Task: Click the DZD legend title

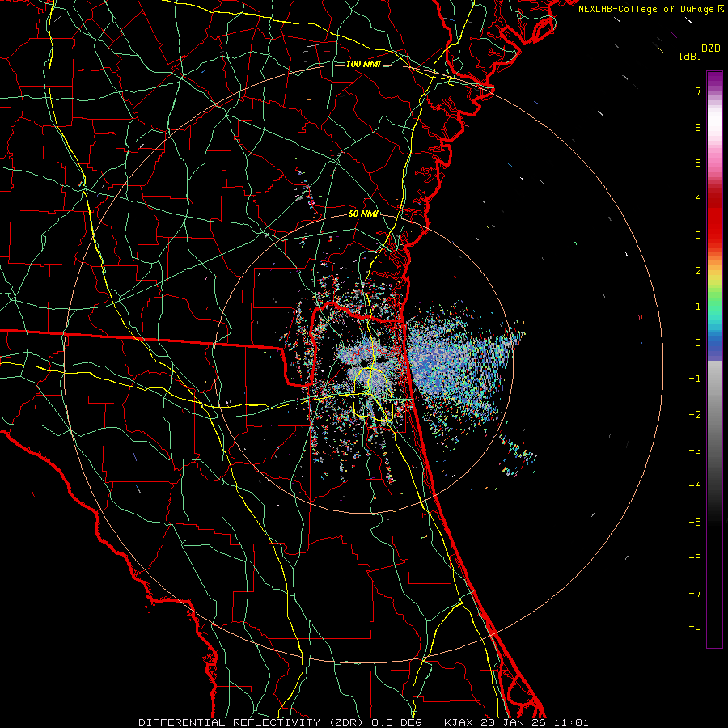Action: pos(711,49)
